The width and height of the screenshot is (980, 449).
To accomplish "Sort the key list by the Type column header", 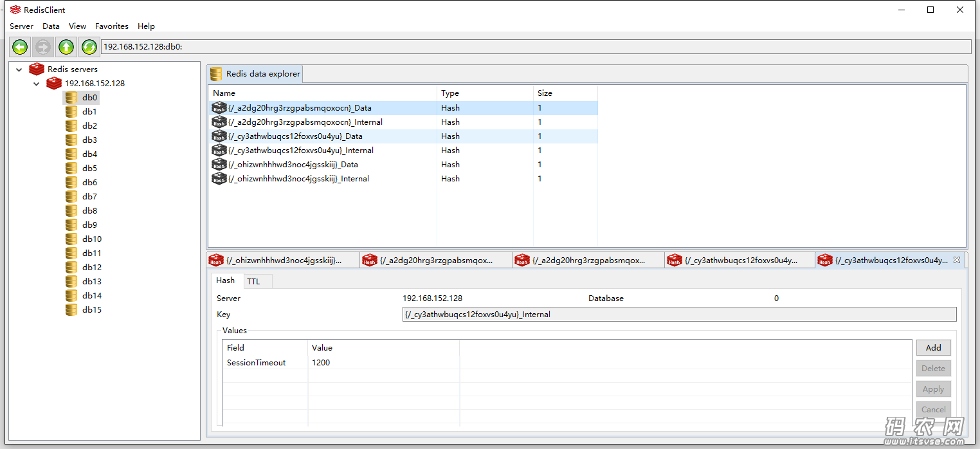I will (485, 93).
